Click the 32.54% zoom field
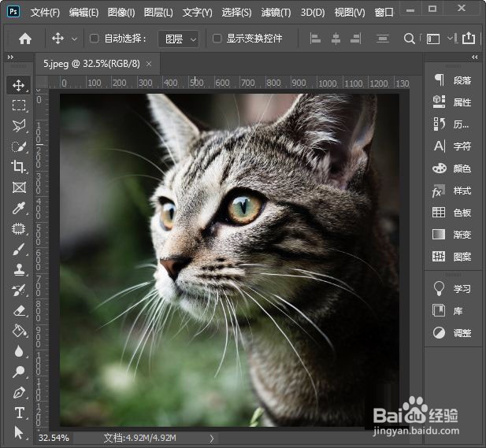The image size is (486, 448). pyautogui.click(x=54, y=438)
